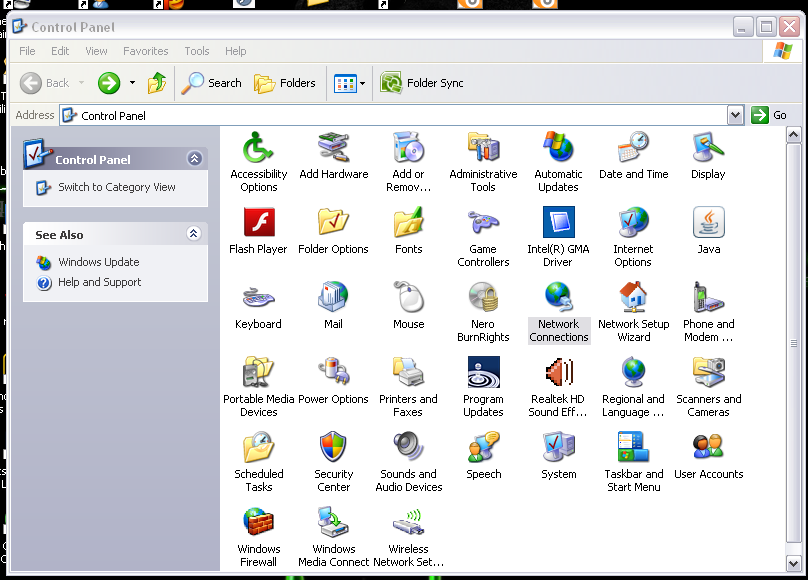The image size is (808, 580).
Task: Select Scheduled Tasks icon
Action: coord(258,447)
